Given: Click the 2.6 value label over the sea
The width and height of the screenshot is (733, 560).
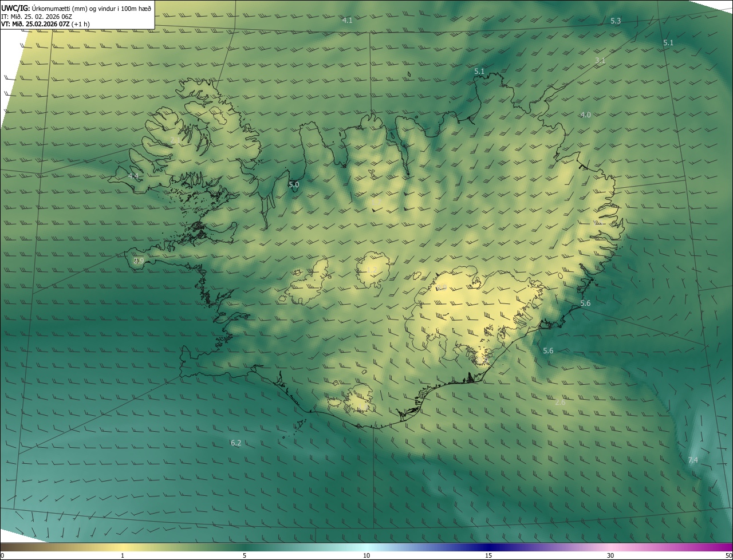Looking at the screenshot, I should coord(560,402).
